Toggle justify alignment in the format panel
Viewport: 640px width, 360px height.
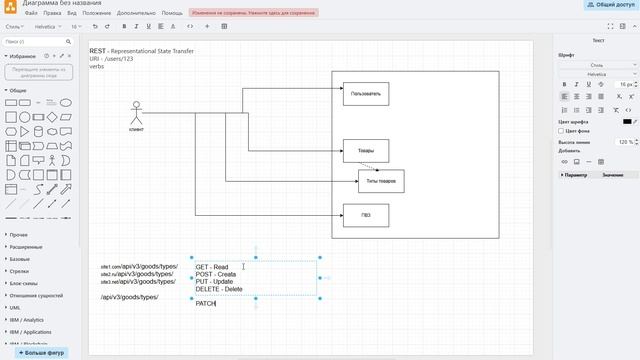pyautogui.click(x=601, y=97)
